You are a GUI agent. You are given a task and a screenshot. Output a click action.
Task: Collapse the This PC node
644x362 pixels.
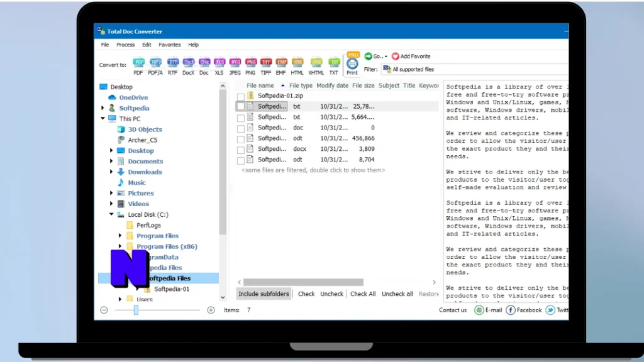[103, 119]
